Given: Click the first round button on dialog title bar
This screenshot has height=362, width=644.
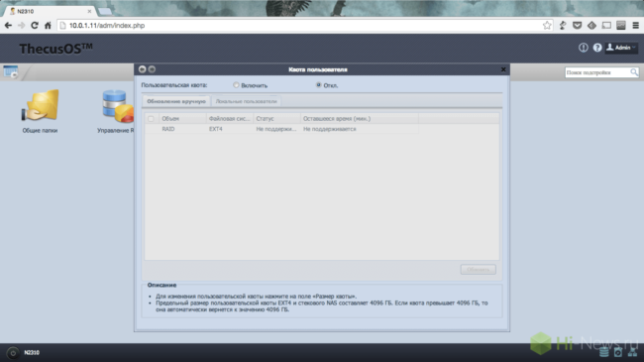Looking at the screenshot, I should [x=142, y=69].
